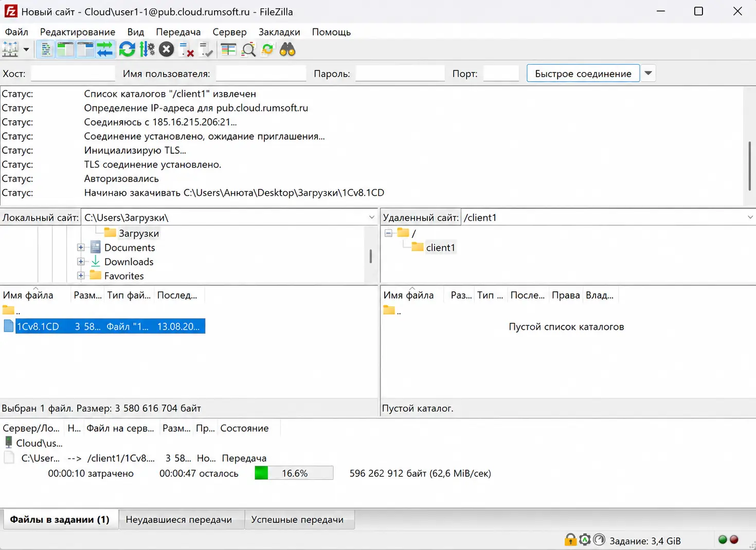Click the remote parent folder '..' entry

[x=392, y=310]
